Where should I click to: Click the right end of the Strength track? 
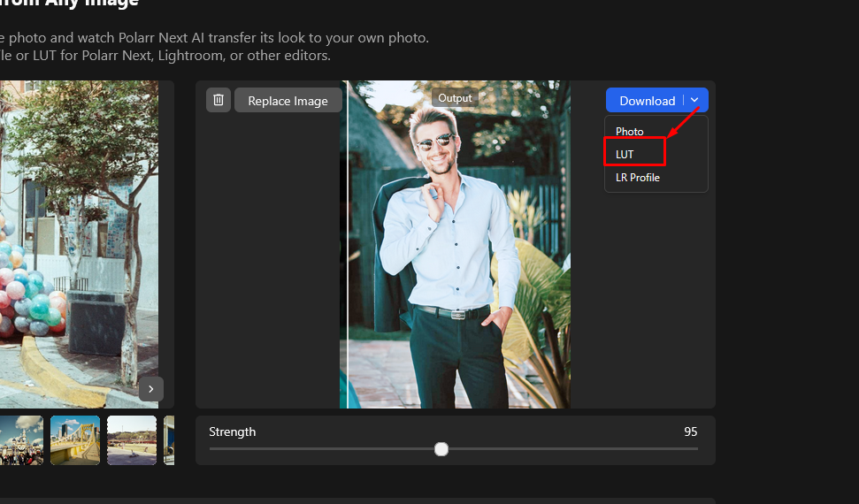click(696, 449)
